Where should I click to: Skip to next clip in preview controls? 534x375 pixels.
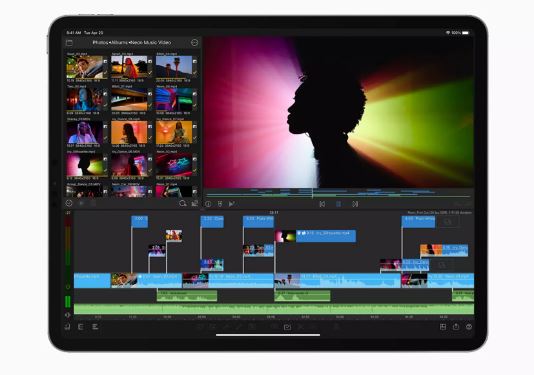click(x=355, y=204)
